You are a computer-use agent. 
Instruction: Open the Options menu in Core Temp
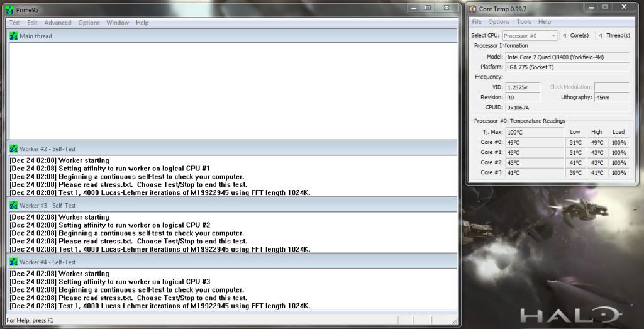point(499,22)
